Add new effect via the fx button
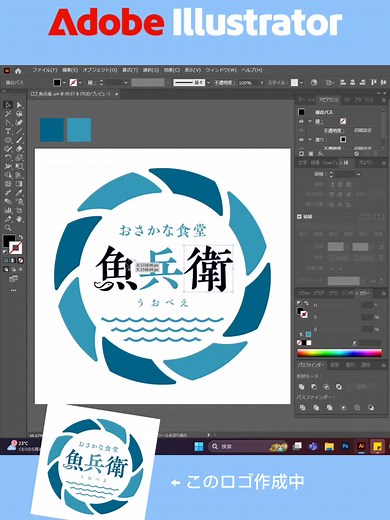 point(320,154)
